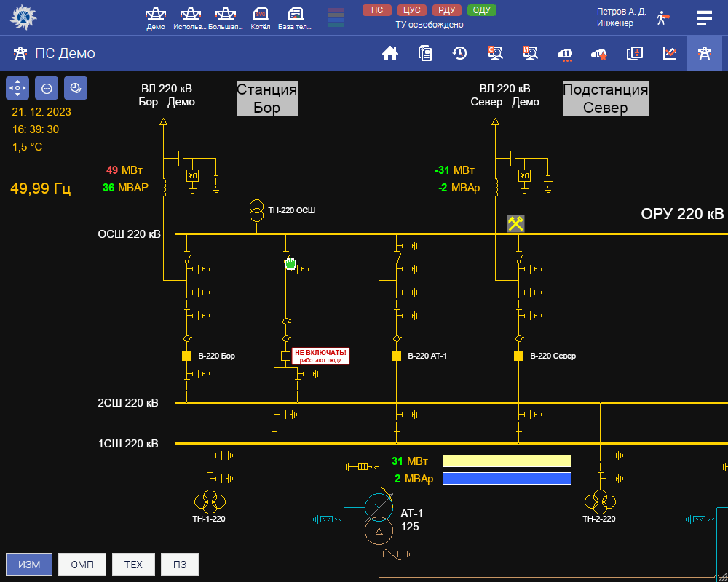Toggle the В-220 Север circuit breaker
The width and height of the screenshot is (728, 582).
pyautogui.click(x=519, y=356)
